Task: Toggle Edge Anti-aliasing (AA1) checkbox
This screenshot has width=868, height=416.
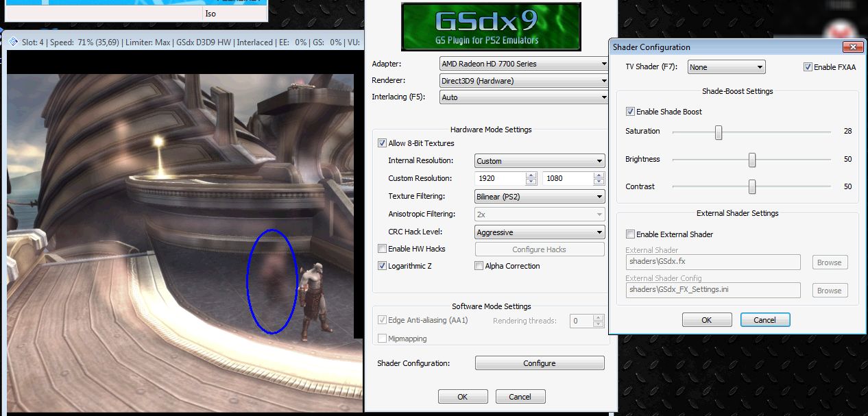Action: tap(382, 320)
